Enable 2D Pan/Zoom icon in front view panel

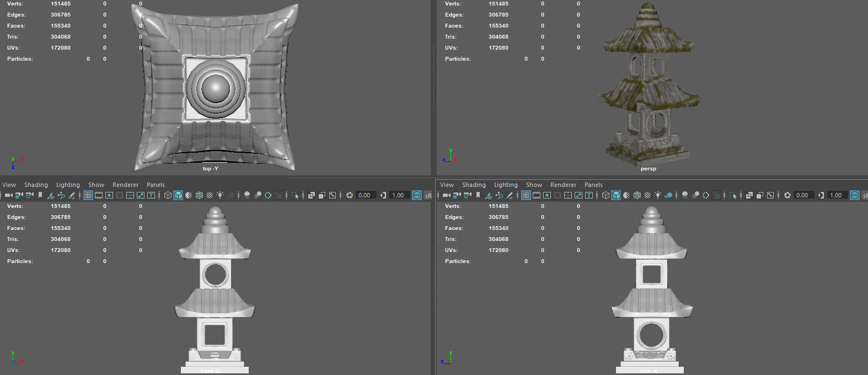point(61,195)
